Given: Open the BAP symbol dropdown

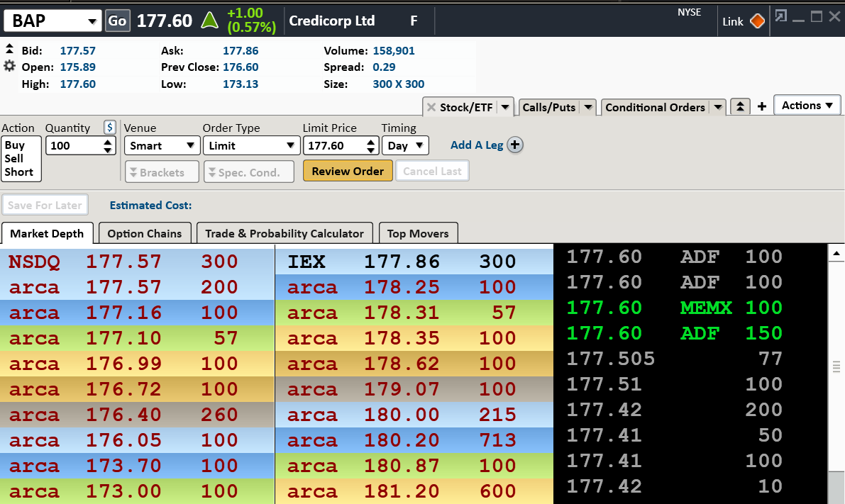Looking at the screenshot, I should tap(92, 21).
